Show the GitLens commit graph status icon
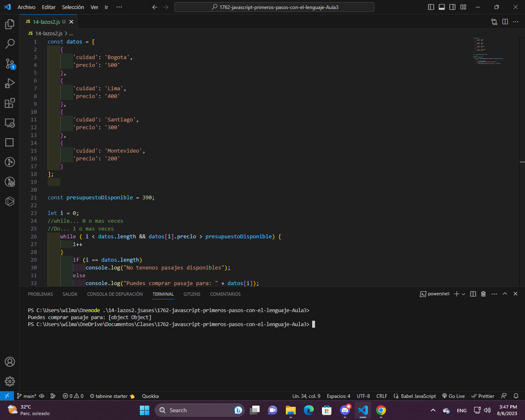The width and height of the screenshot is (525, 420). (53, 396)
